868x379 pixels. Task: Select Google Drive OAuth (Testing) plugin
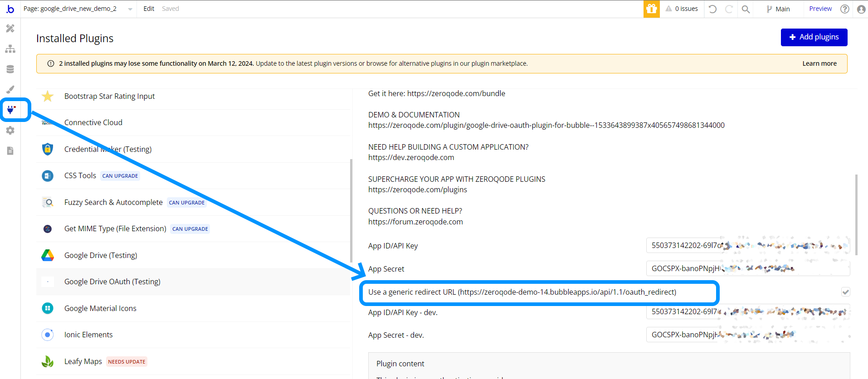193,282
